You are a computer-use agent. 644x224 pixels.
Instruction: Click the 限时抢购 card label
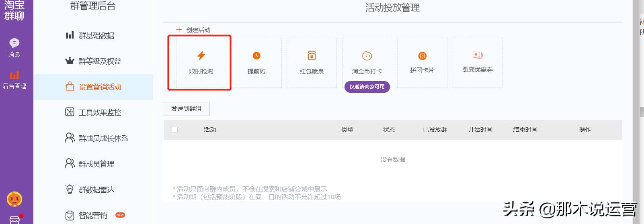(x=201, y=71)
